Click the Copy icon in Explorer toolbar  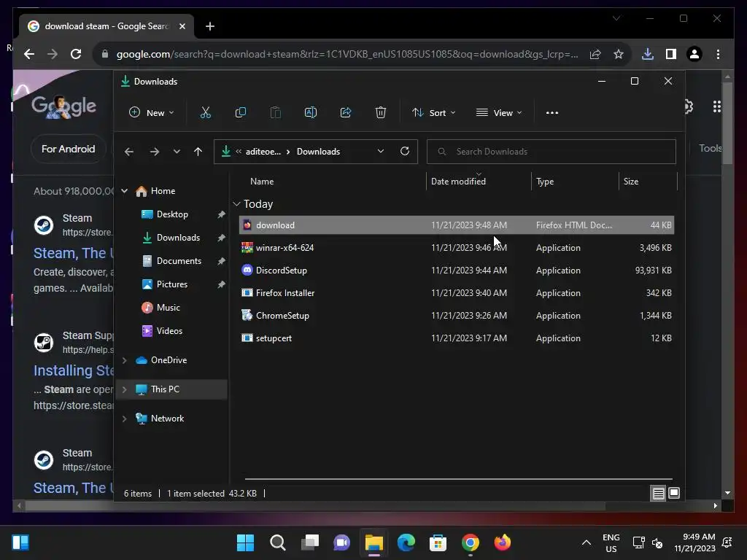(241, 113)
